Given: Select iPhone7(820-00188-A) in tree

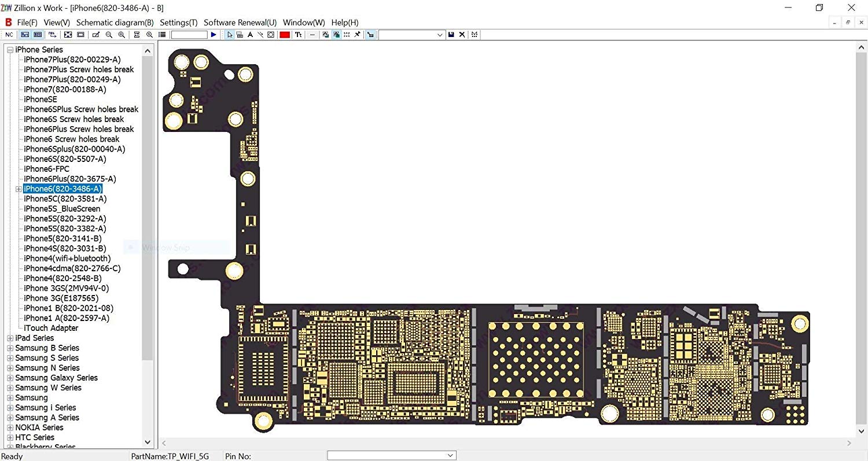Looking at the screenshot, I should [x=65, y=89].
